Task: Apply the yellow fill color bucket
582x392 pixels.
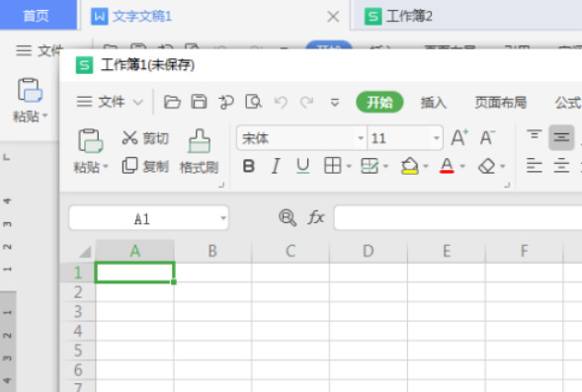Action: pos(410,166)
